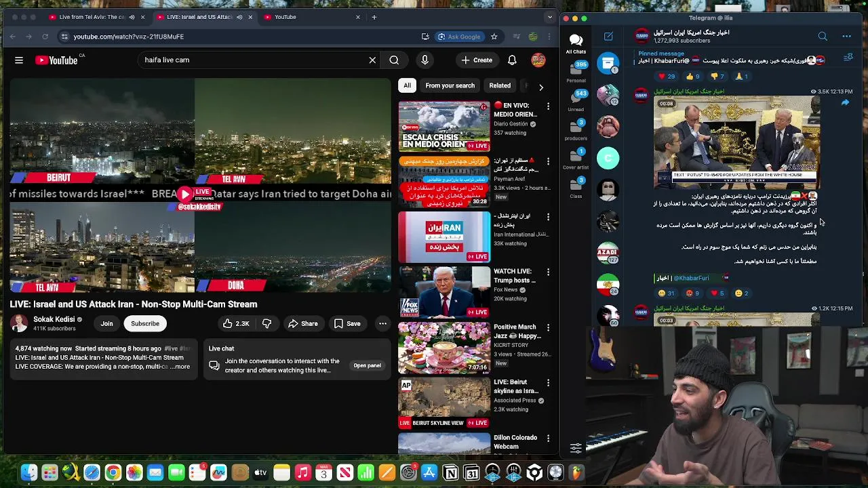868x488 pixels.
Task: Open the Telegram channel three-dot menu
Action: click(x=846, y=37)
